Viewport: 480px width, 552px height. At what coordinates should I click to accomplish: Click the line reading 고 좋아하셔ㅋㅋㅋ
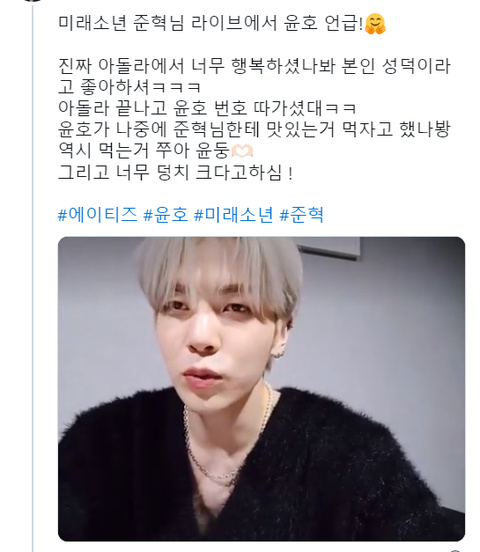[x=129, y=87]
